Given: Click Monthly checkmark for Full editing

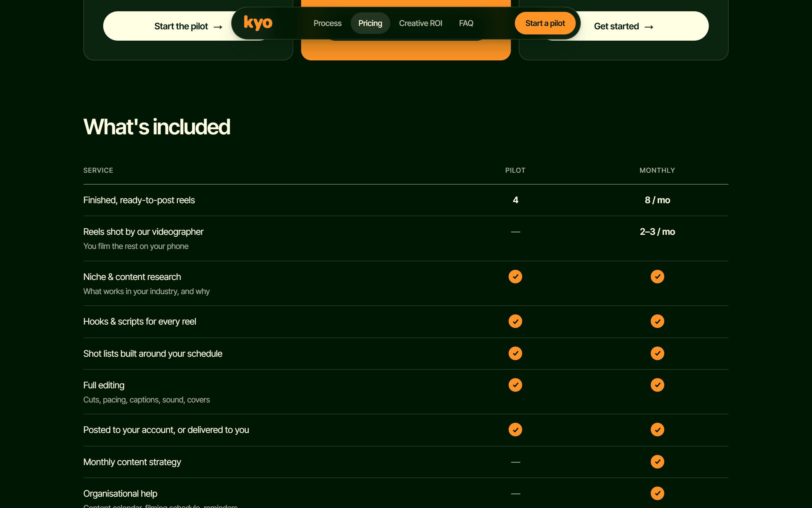Looking at the screenshot, I should pyautogui.click(x=657, y=385).
